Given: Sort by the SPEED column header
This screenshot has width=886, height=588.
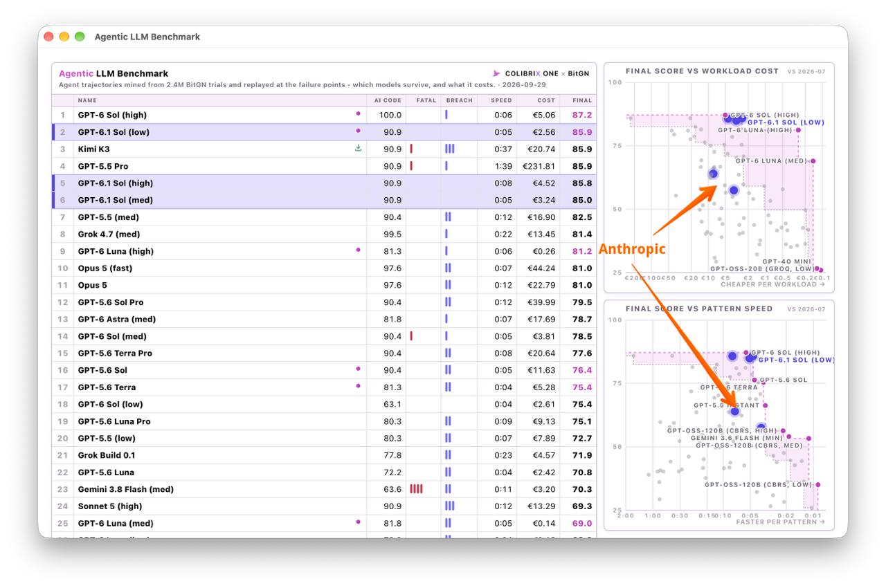Looking at the screenshot, I should [x=502, y=100].
